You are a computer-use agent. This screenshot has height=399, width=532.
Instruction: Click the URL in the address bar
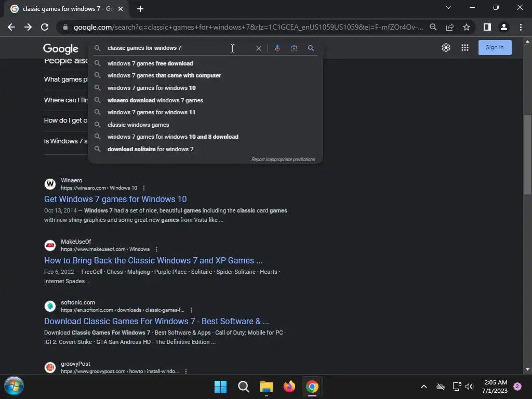coord(248,27)
